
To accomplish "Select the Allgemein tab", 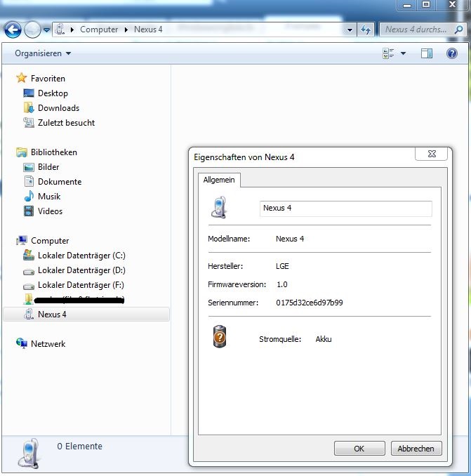I will click(219, 180).
